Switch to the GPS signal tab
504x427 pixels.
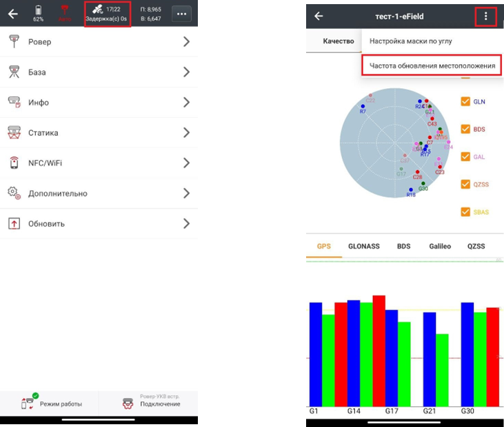323,247
